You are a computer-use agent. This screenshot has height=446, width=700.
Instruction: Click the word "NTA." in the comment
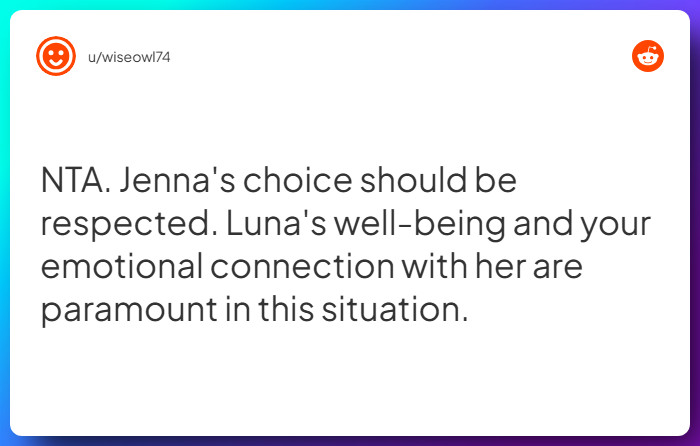[76, 183]
